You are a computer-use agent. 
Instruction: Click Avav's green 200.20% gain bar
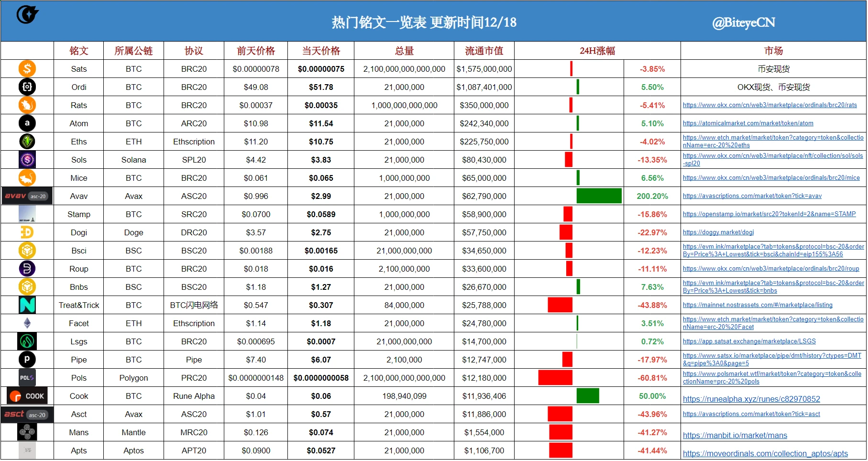pos(598,196)
